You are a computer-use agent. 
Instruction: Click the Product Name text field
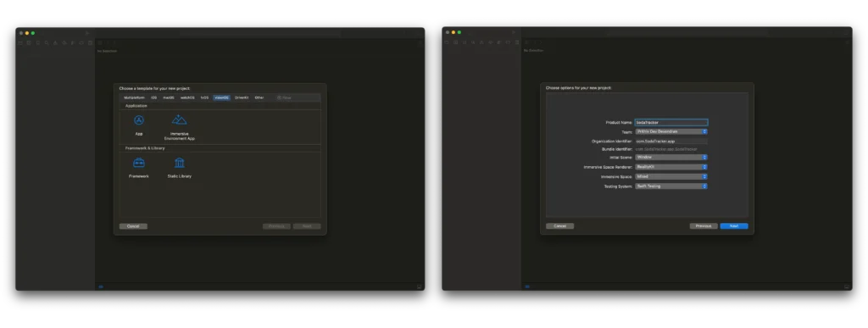[x=671, y=122]
